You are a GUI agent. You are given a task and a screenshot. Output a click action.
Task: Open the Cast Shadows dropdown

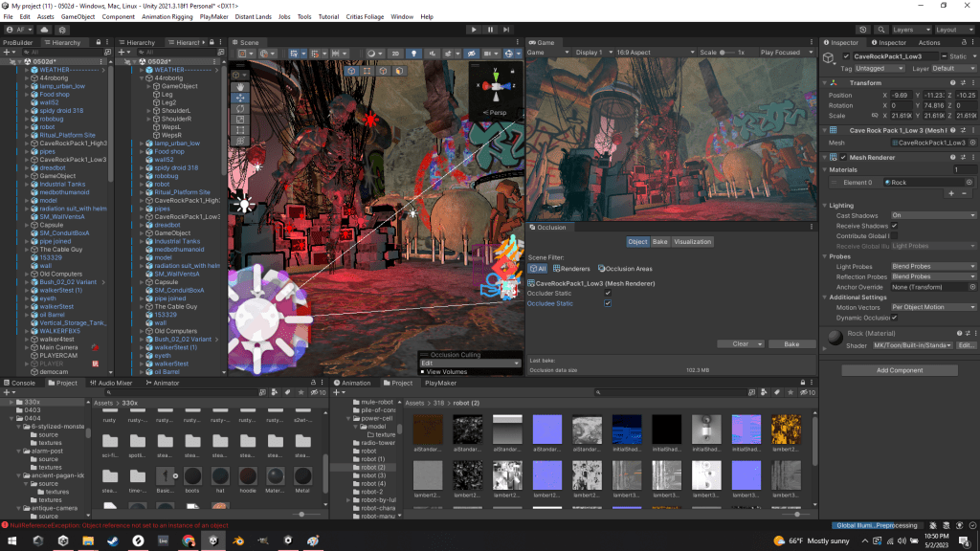pyautogui.click(x=932, y=215)
